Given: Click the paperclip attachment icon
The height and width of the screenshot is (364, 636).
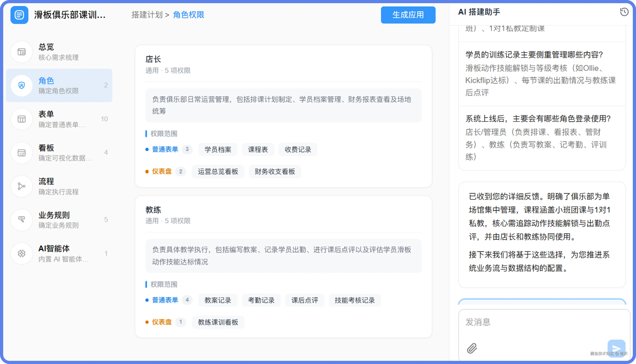Looking at the screenshot, I should [472, 348].
